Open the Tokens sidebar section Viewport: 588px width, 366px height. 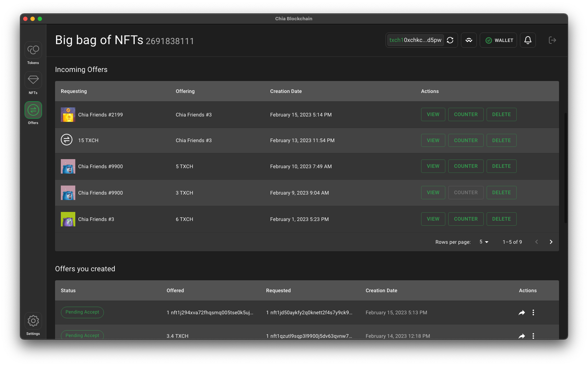(x=33, y=50)
